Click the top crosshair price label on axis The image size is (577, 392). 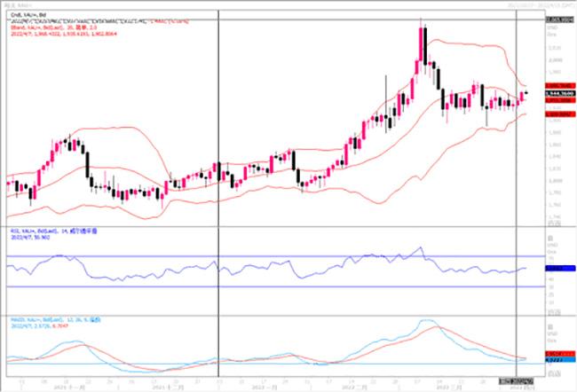tap(557, 19)
